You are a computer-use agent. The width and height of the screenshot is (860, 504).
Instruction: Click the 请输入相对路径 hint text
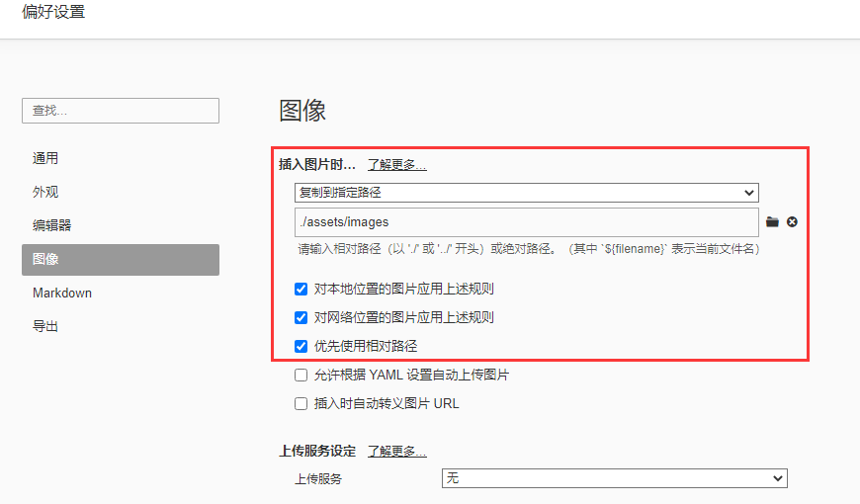point(529,249)
